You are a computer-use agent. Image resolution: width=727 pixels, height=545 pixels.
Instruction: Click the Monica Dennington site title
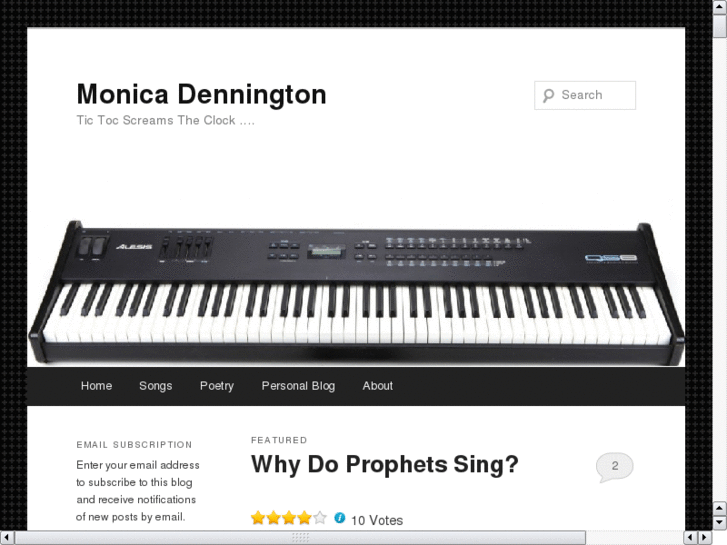coord(202,94)
